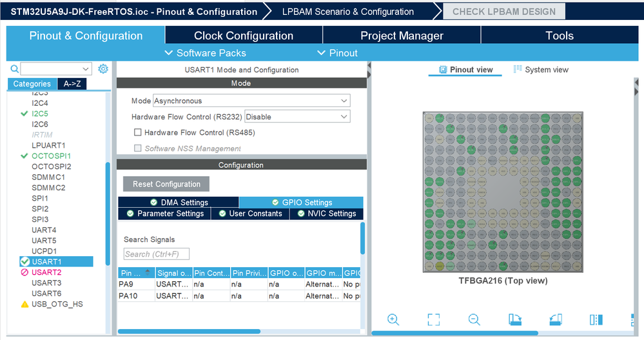Click the peripheral list vertical scrollbar
This screenshot has height=340, width=644.
point(108,214)
